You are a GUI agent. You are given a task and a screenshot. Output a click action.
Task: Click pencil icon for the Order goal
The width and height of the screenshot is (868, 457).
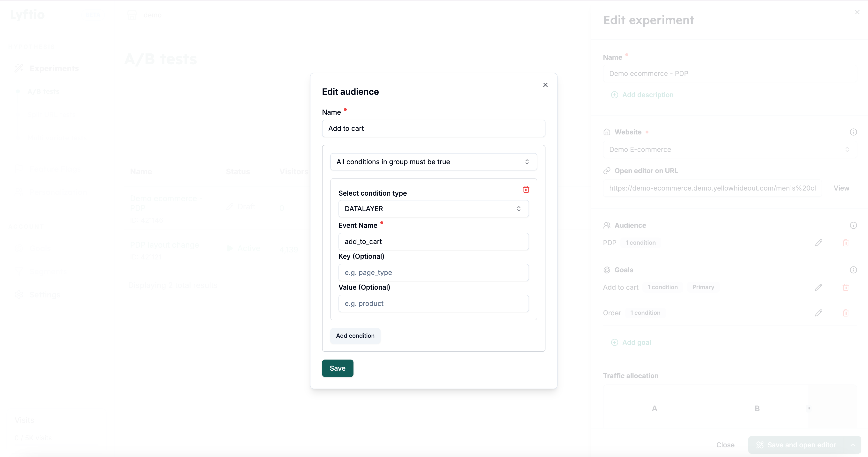(x=818, y=313)
